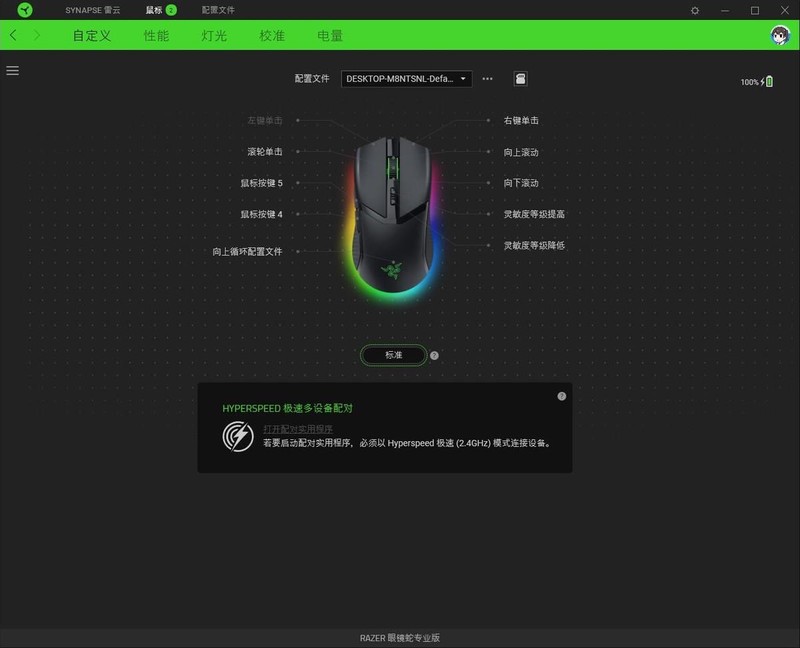This screenshot has height=648, width=800.
Task: Click the 标准 mode button
Action: [393, 354]
